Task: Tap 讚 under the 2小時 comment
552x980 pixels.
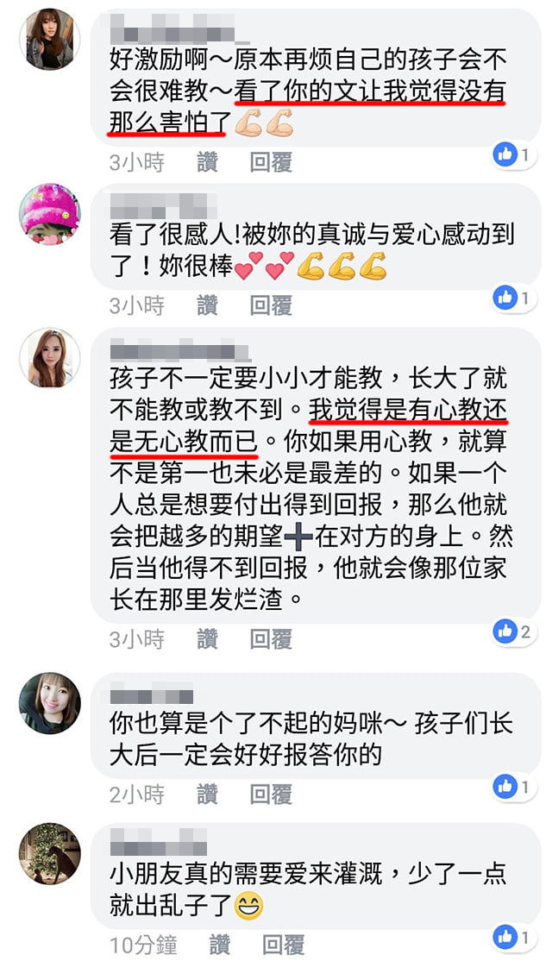Action: 208,795
